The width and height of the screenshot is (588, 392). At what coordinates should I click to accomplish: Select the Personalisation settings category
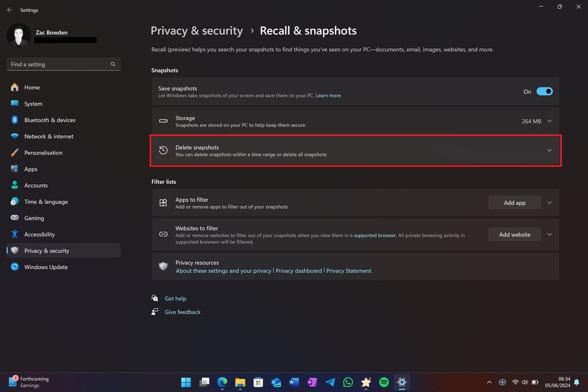coord(44,153)
